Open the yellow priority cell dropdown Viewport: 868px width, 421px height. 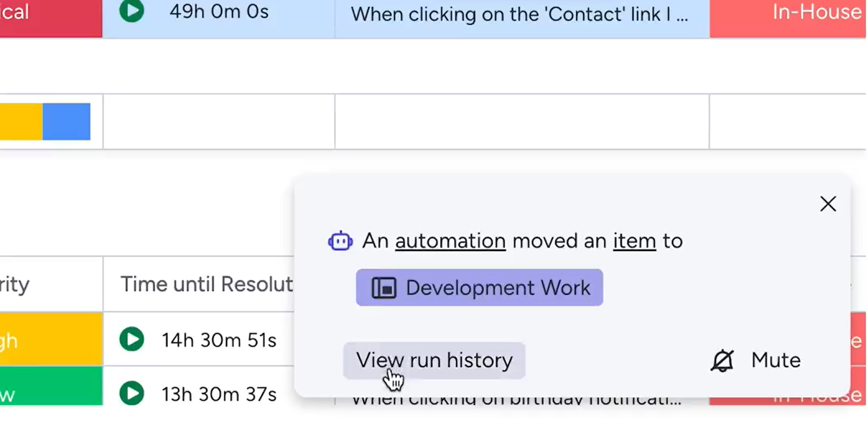click(x=50, y=340)
